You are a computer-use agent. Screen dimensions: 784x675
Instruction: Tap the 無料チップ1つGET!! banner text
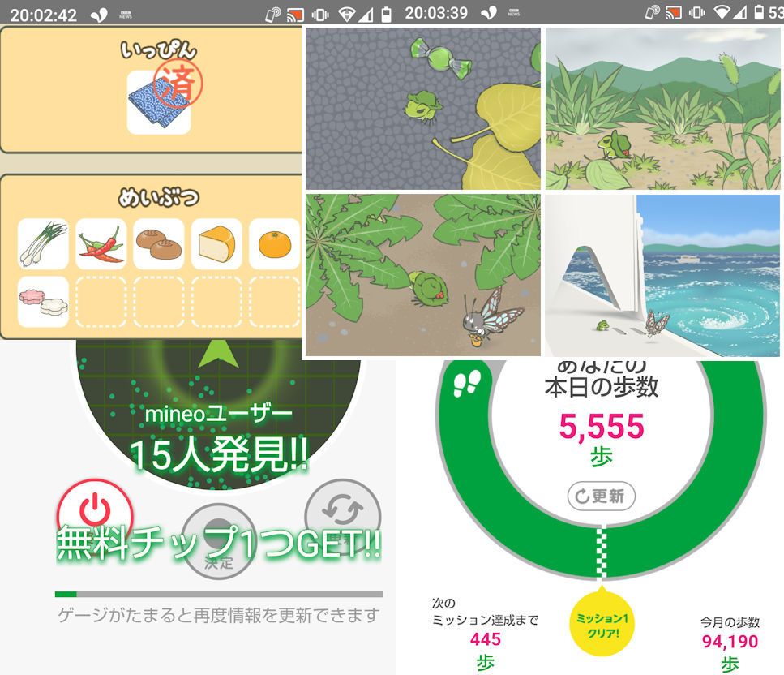coord(219,543)
